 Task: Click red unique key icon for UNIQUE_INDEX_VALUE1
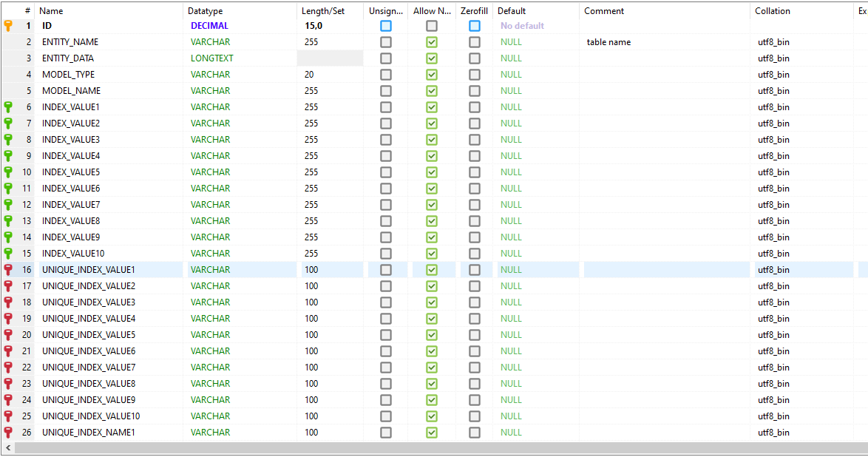coord(8,270)
